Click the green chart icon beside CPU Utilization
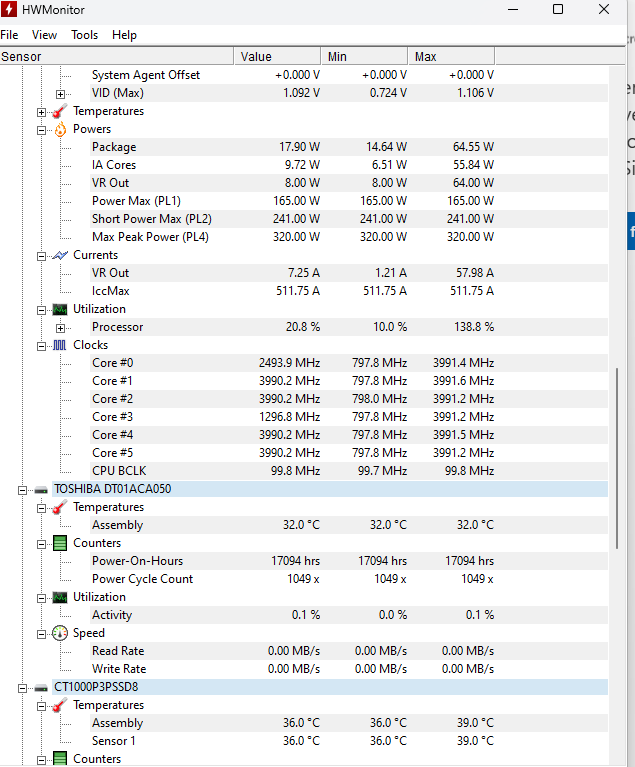The image size is (635, 767). tap(60, 310)
